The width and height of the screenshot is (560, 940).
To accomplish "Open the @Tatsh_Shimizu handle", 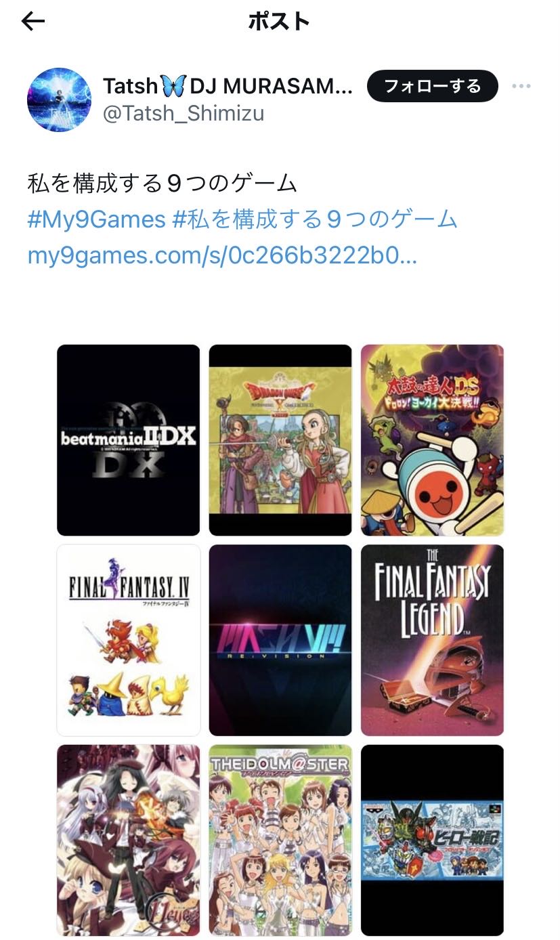I will pos(183,114).
